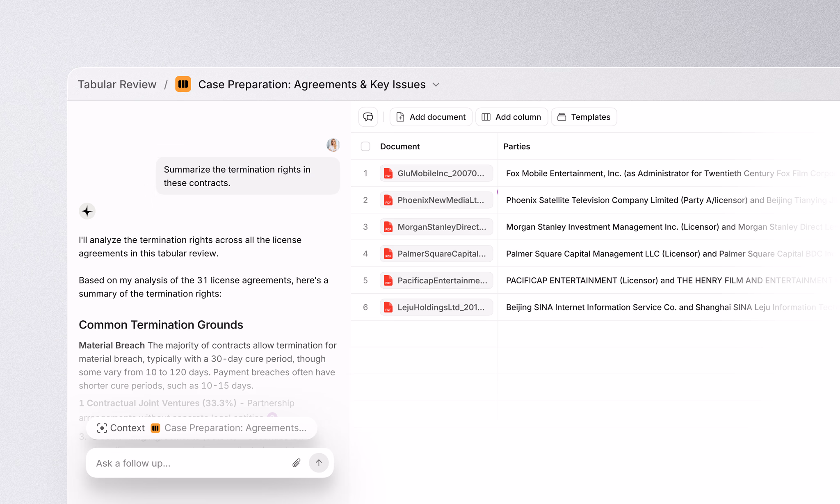
Task: Click the sparkle AI icon beside the response
Action: 87,211
